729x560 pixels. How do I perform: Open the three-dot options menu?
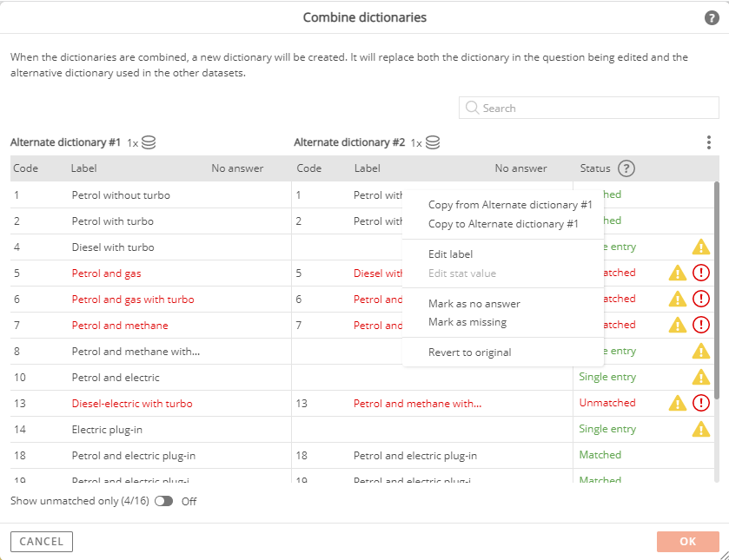[708, 142]
